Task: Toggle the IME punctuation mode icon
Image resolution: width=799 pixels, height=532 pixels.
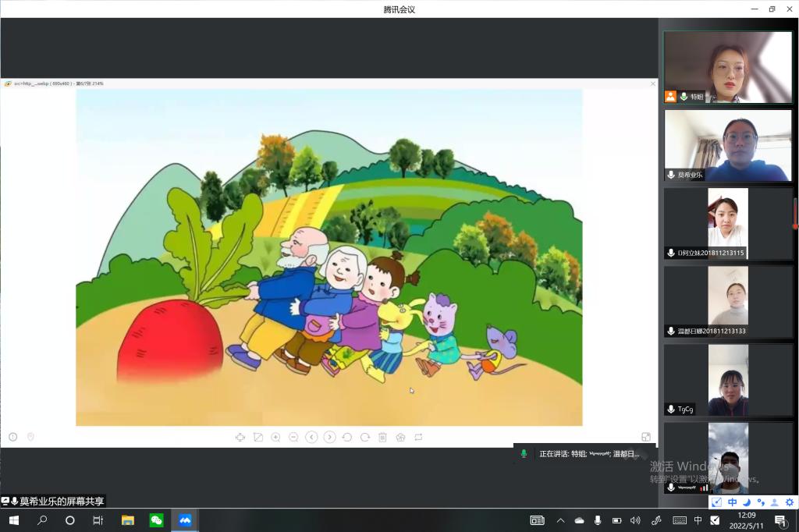Action: pos(761,502)
